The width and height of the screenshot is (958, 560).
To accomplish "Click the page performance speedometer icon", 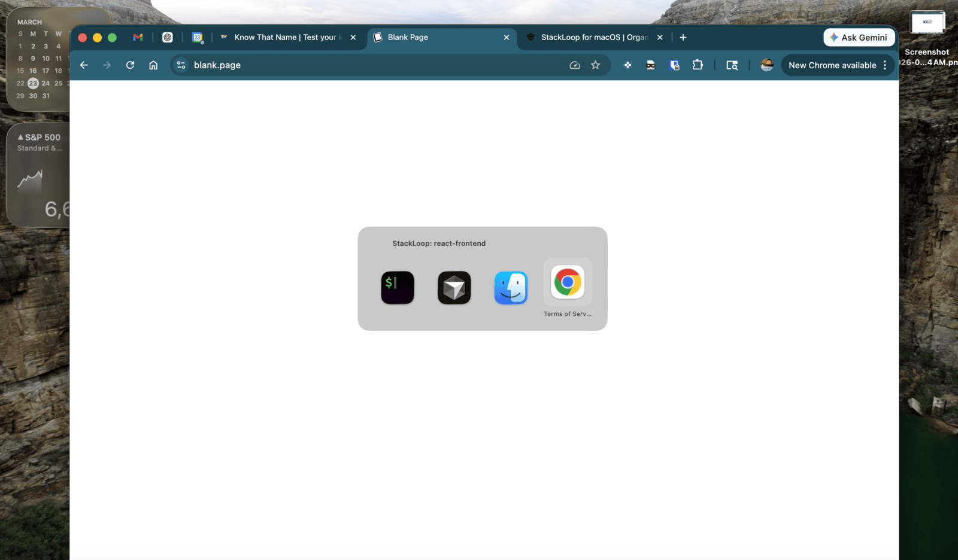I will coord(574,65).
